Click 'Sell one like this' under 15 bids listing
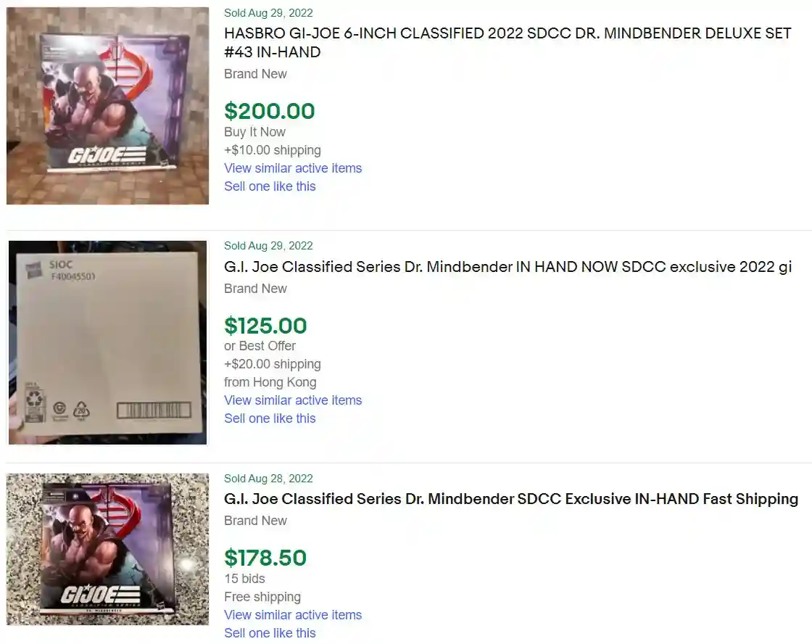Image resolution: width=812 pixels, height=644 pixels. (x=270, y=633)
